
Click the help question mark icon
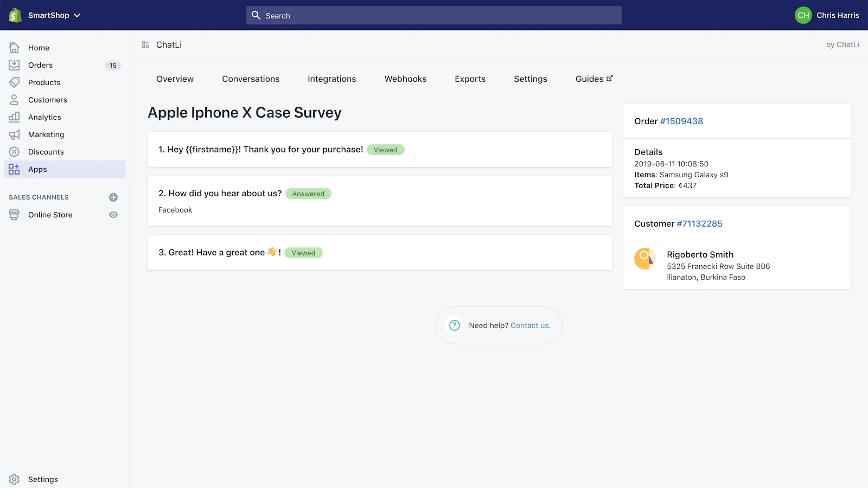[455, 325]
